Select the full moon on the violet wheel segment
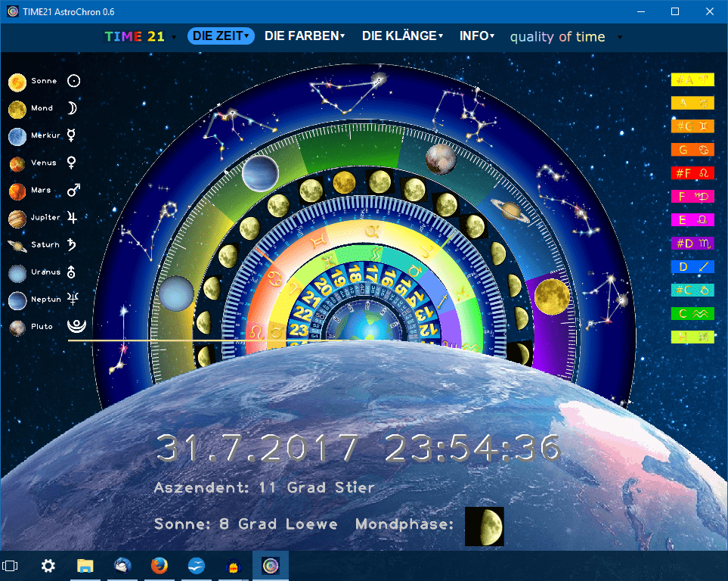The height and width of the screenshot is (581, 728). tap(552, 296)
